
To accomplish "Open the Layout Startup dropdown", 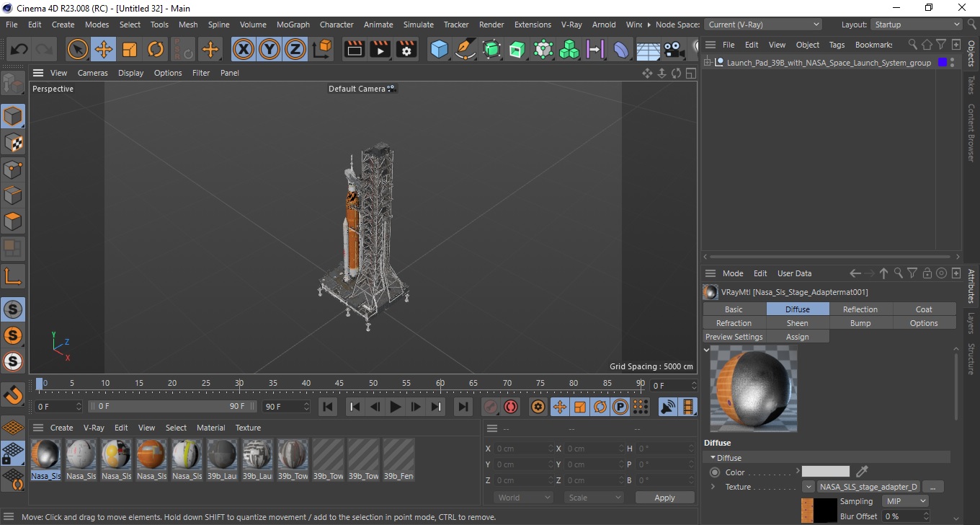I will coord(916,25).
